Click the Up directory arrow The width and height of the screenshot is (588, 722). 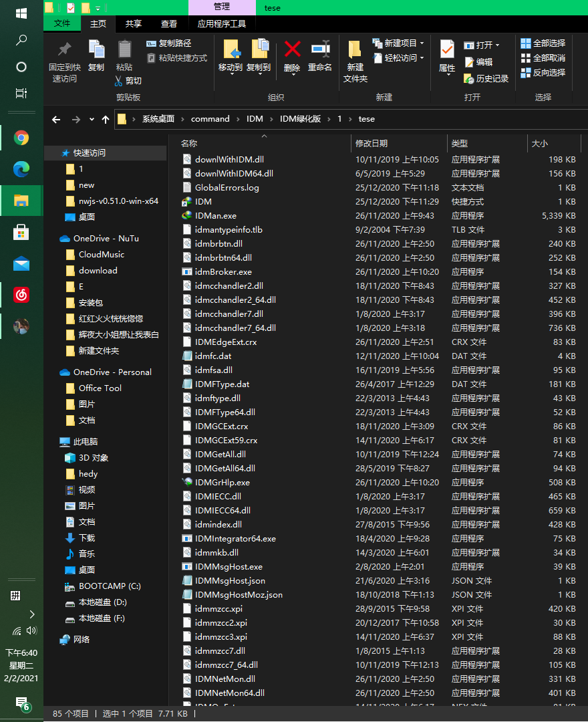(105, 119)
